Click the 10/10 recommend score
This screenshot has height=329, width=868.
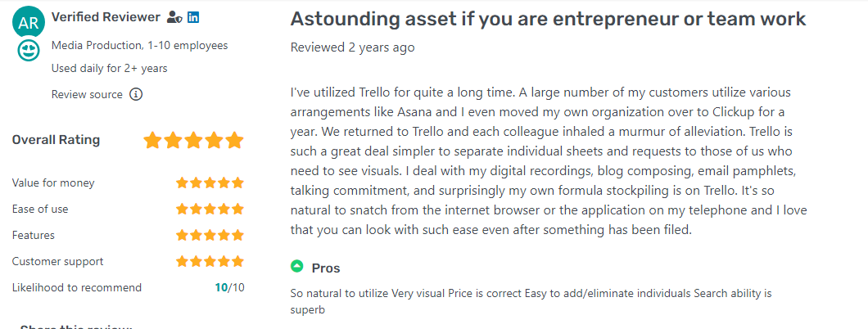click(229, 287)
